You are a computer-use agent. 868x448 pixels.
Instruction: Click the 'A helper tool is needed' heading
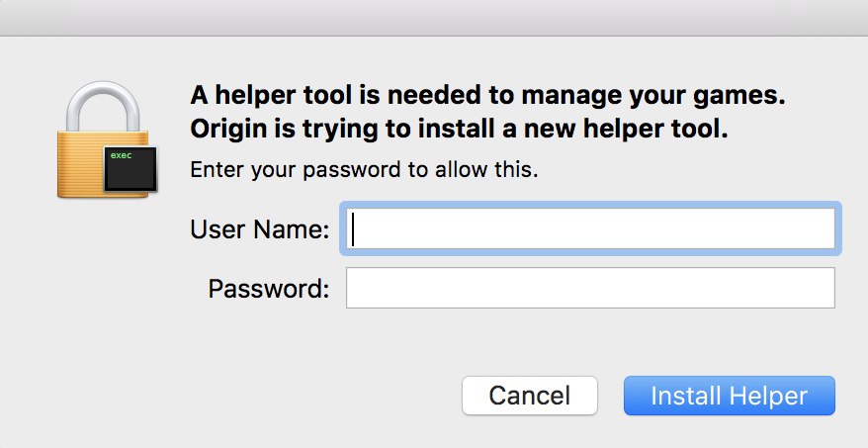pyautogui.click(x=486, y=98)
